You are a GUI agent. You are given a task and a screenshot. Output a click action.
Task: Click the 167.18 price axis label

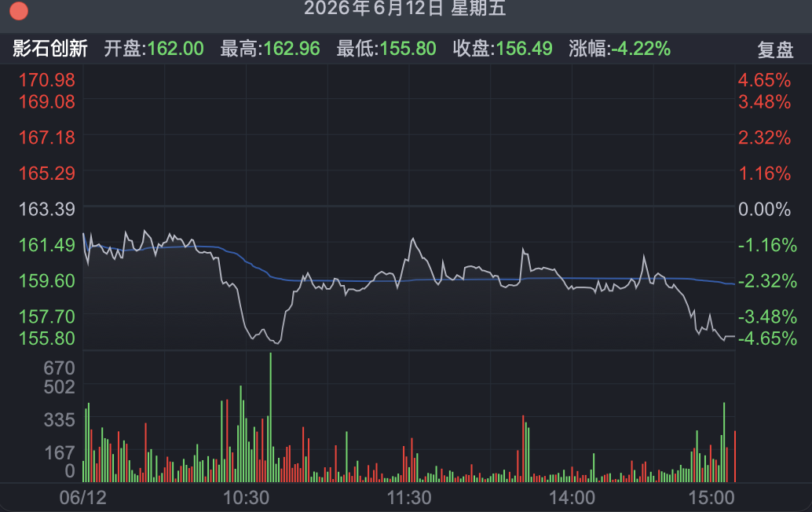point(46,137)
